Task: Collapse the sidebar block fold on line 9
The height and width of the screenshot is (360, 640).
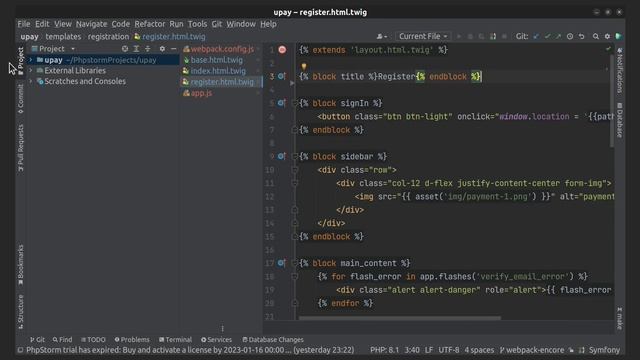Action: [295, 156]
